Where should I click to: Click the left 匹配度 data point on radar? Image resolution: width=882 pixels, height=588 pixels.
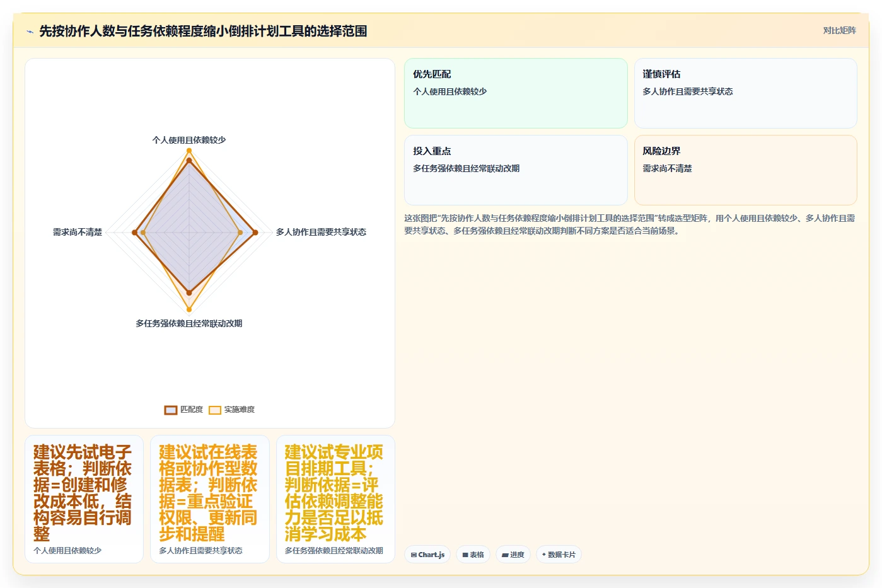134,233
